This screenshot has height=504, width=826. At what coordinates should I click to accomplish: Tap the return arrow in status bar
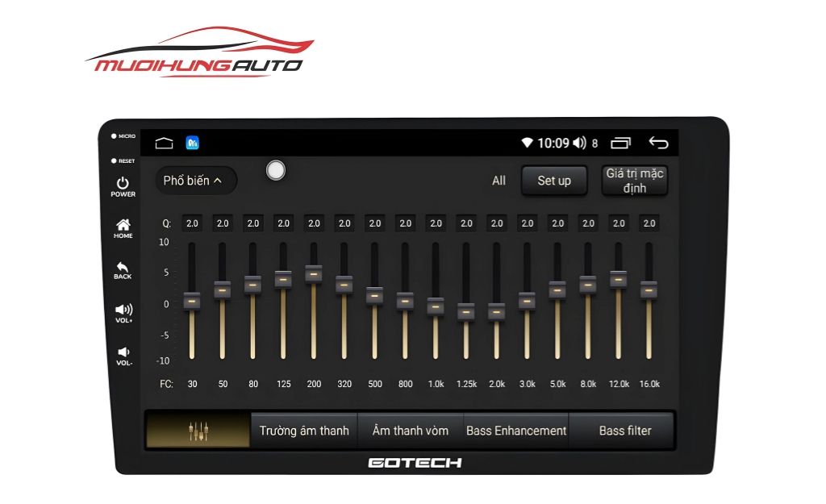coord(658,144)
